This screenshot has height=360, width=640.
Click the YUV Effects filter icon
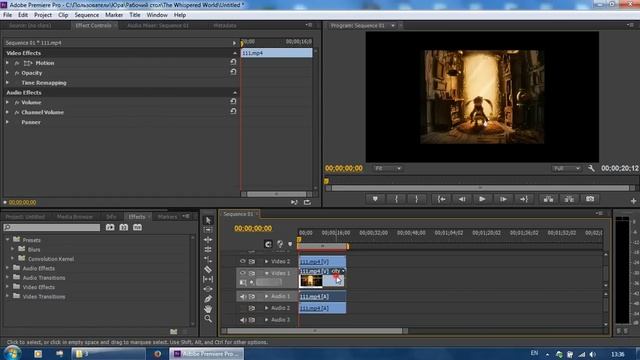pyautogui.click(x=138, y=227)
